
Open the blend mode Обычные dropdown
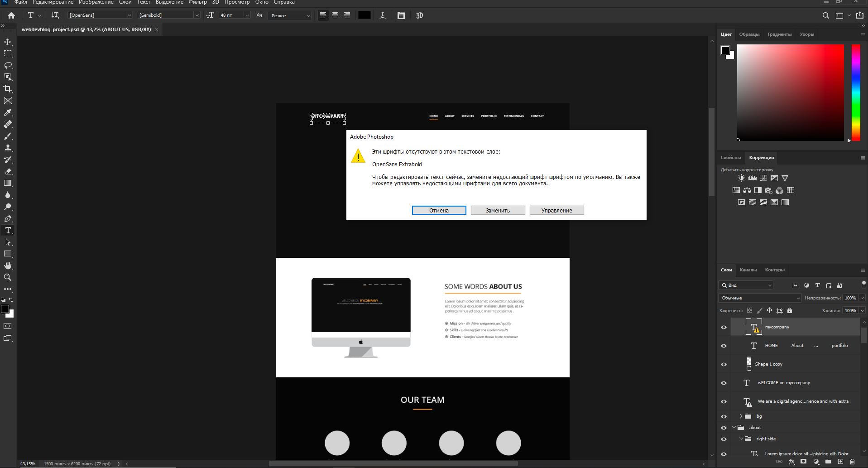[760, 298]
